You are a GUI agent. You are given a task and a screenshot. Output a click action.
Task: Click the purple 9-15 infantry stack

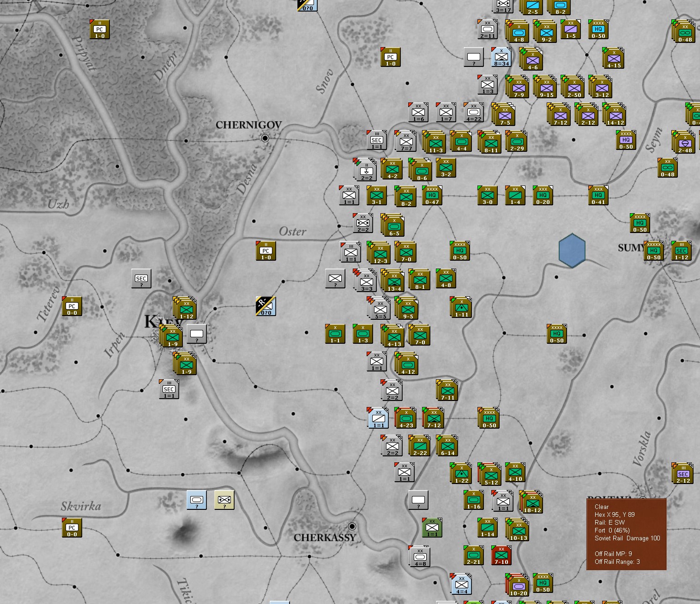coord(546,87)
